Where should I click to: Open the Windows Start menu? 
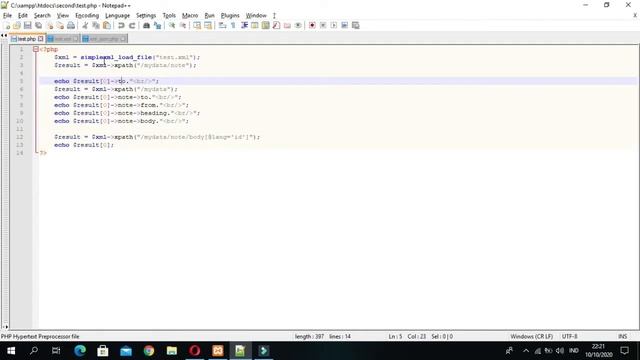click(x=11, y=351)
